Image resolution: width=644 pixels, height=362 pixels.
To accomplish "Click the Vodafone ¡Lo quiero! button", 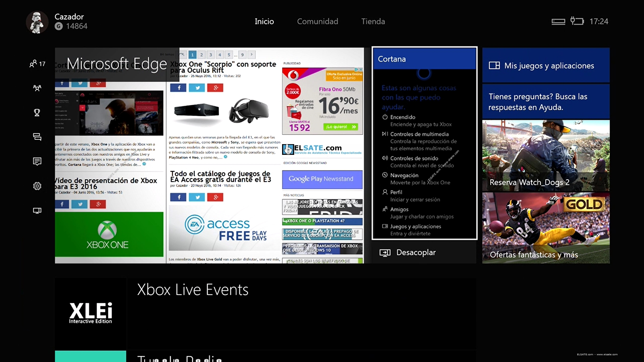I will pyautogui.click(x=341, y=127).
